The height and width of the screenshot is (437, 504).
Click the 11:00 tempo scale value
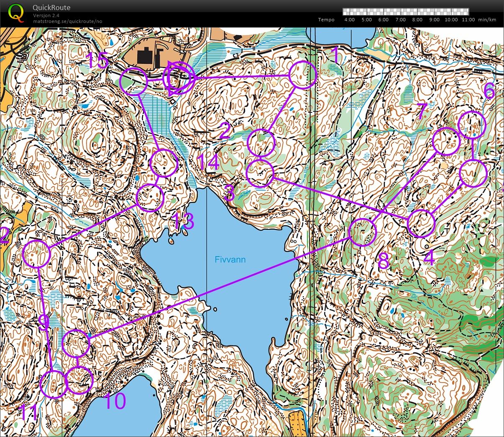pos(468,20)
